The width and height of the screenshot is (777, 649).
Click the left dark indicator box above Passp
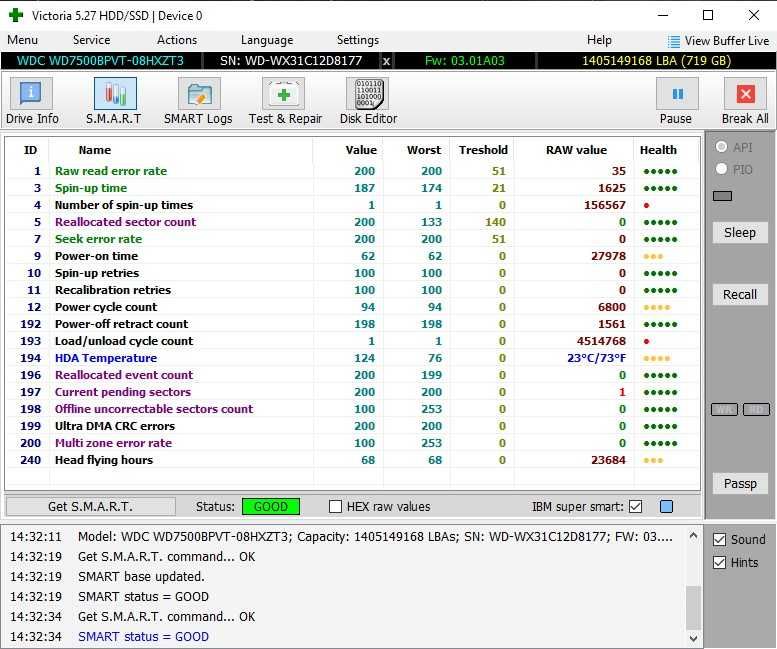tap(724, 410)
